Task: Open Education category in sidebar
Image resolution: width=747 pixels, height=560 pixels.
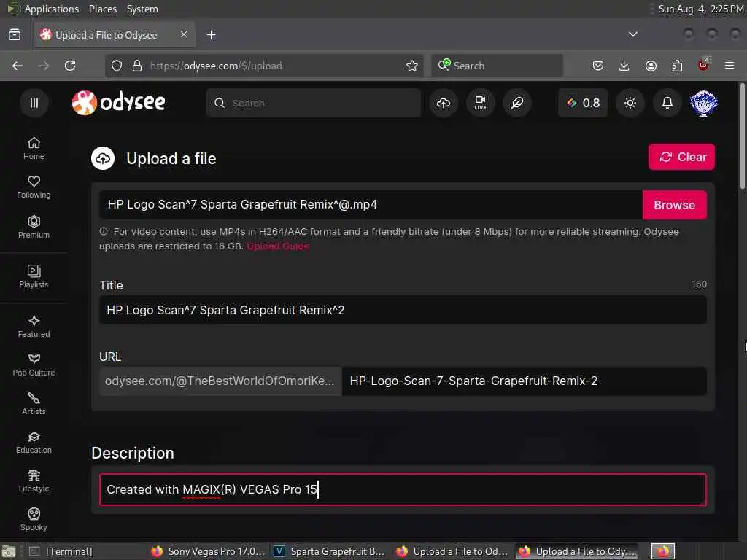Action: [x=34, y=443]
